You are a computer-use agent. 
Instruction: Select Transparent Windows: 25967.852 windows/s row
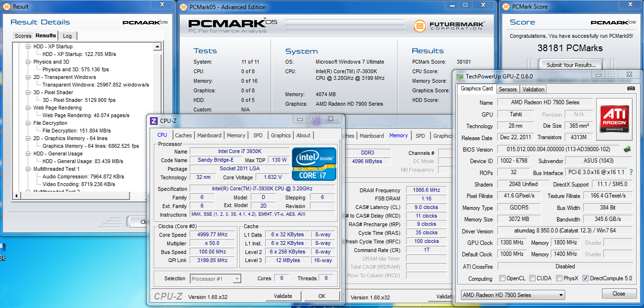96,85
